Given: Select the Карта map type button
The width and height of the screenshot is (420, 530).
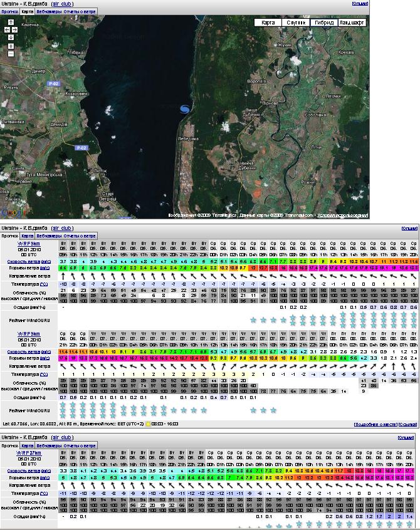Looking at the screenshot, I should (x=268, y=23).
